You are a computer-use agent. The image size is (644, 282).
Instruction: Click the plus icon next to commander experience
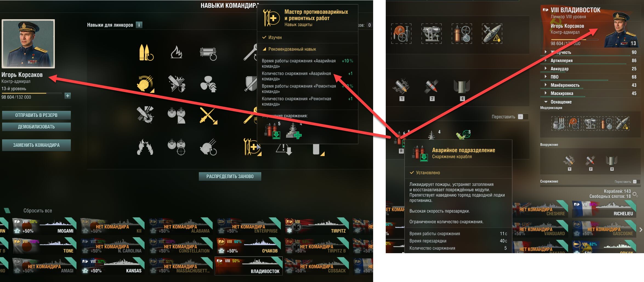tap(68, 96)
